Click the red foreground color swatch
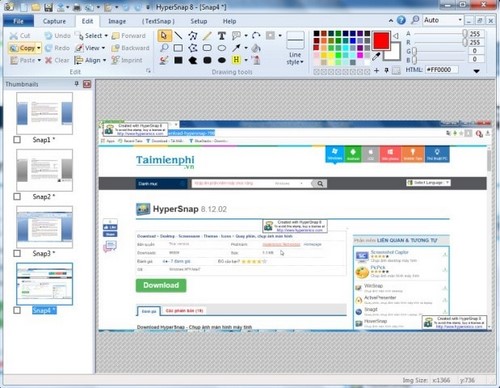 (381, 40)
